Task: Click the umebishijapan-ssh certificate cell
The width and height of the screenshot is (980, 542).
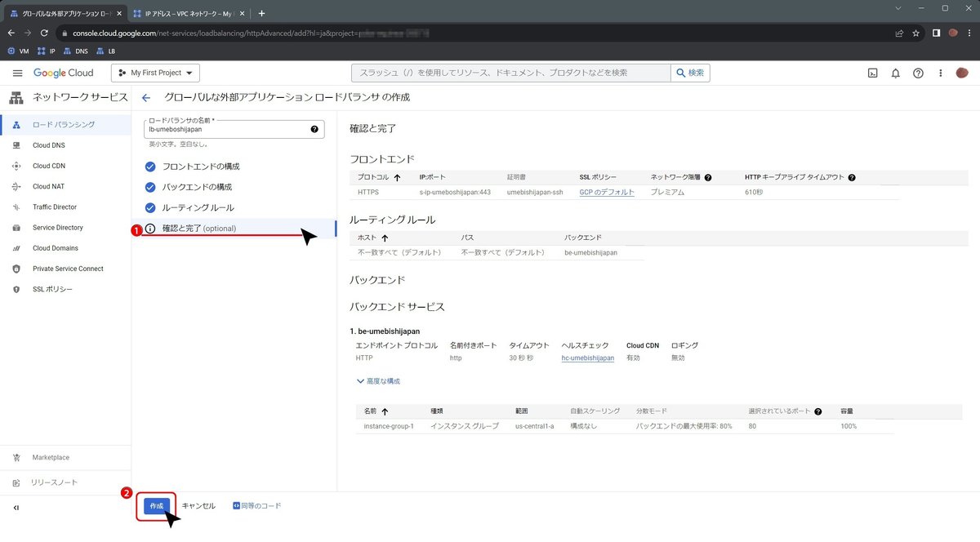Action: coord(535,193)
